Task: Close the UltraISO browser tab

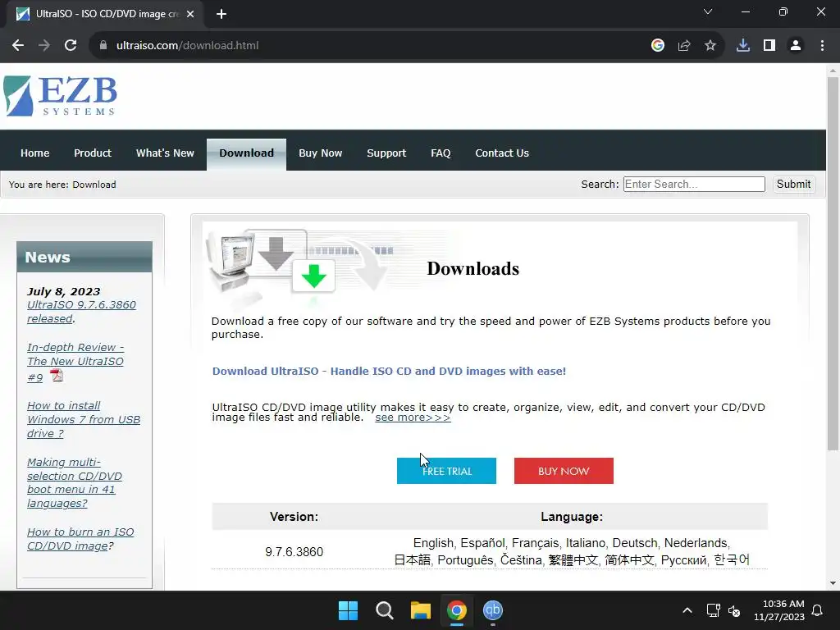Action: (190, 14)
